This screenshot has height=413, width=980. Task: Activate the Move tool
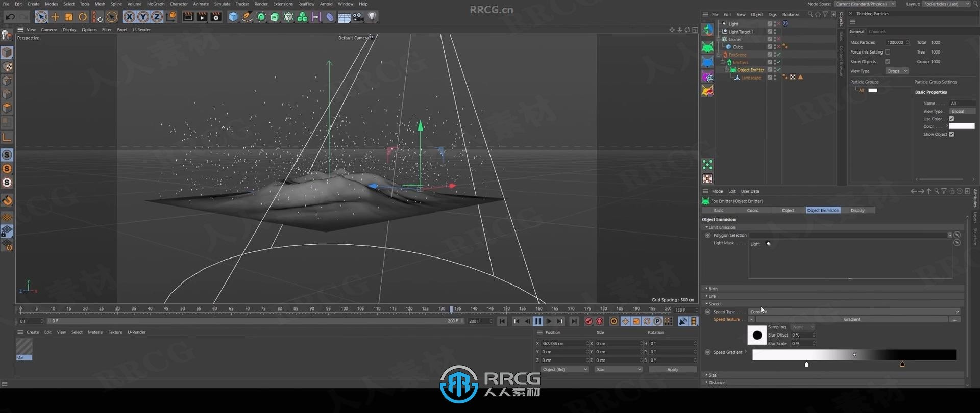coord(55,17)
